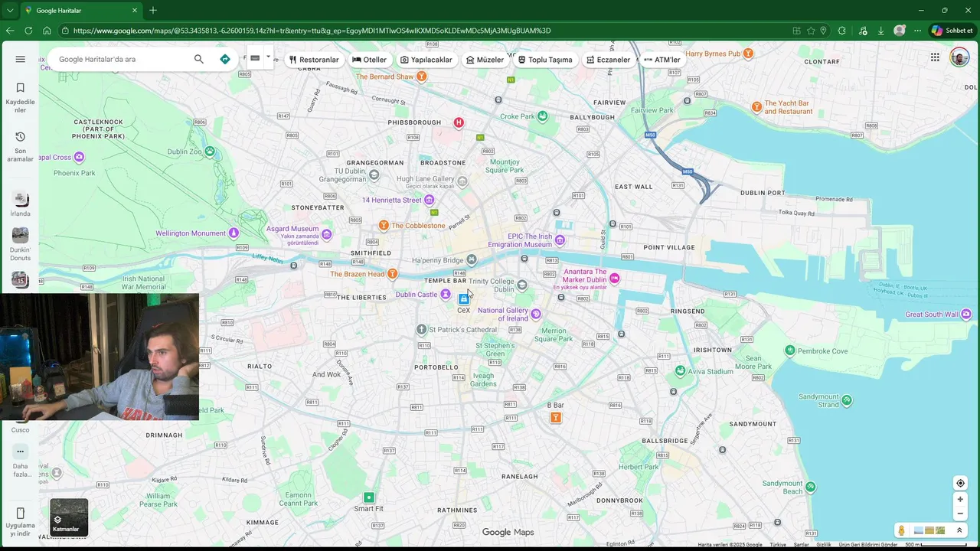Select the CeX shop pin
This screenshot has height=551, width=980.
[463, 298]
